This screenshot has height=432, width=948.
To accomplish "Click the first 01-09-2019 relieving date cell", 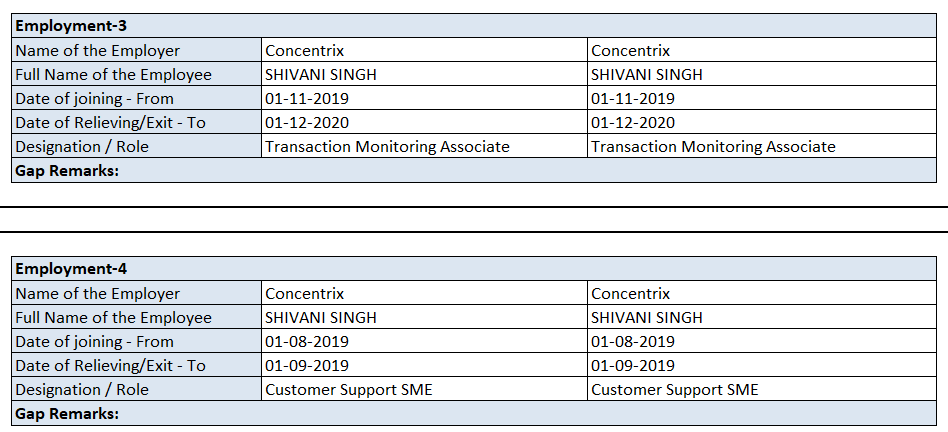I will 307,366.
